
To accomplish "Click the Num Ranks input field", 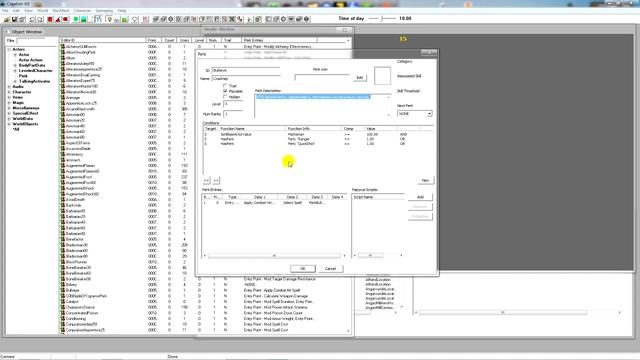I will click(x=233, y=114).
